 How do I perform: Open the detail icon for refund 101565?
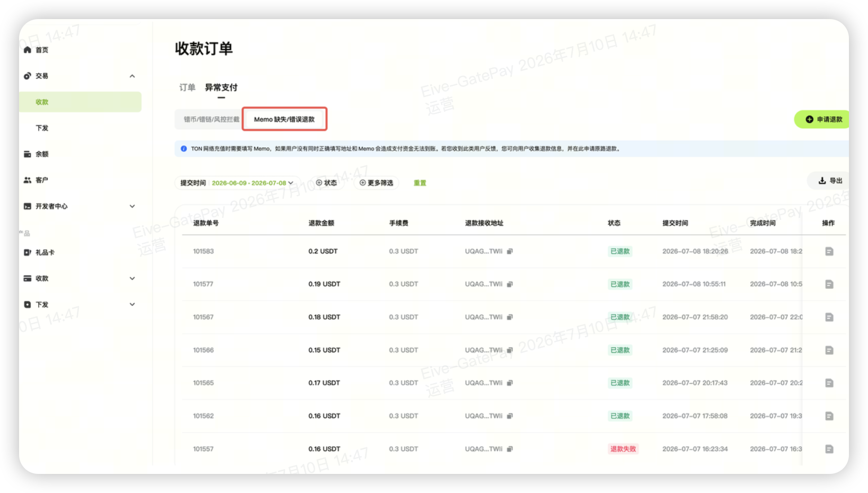[x=829, y=383]
